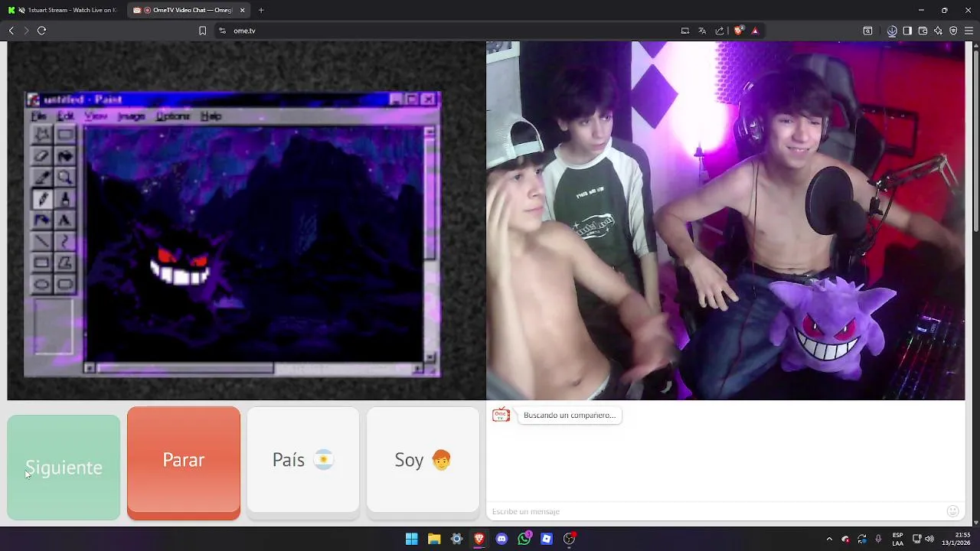Screen dimensions: 980x551
Task: Click the message field 'Escribe un mensaje'
Action: 716,511
